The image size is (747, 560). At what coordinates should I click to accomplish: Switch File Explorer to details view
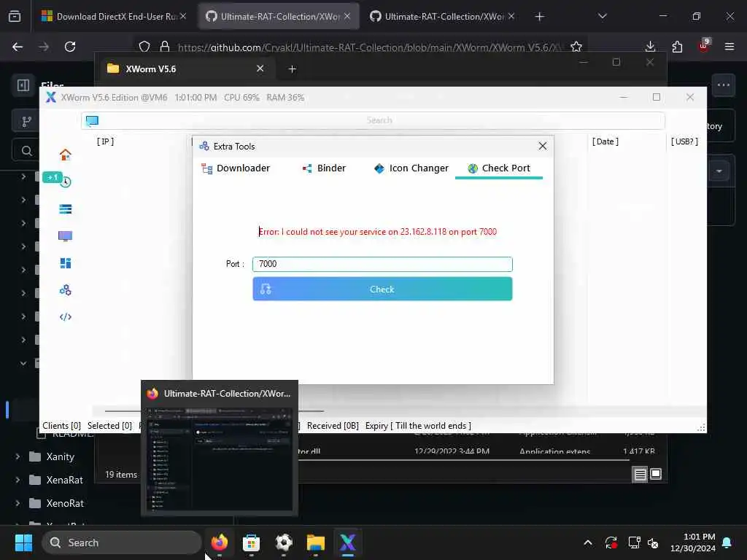(x=640, y=474)
